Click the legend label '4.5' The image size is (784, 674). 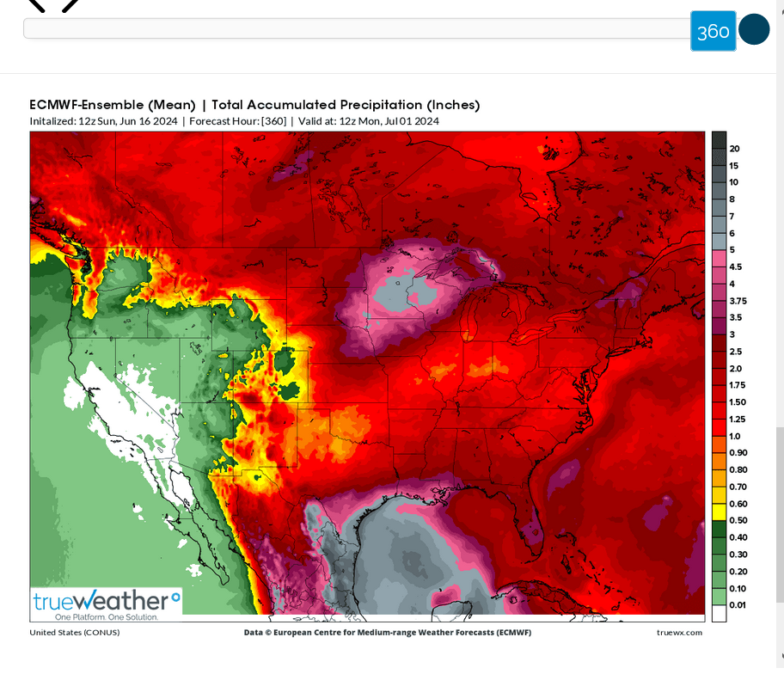point(736,267)
